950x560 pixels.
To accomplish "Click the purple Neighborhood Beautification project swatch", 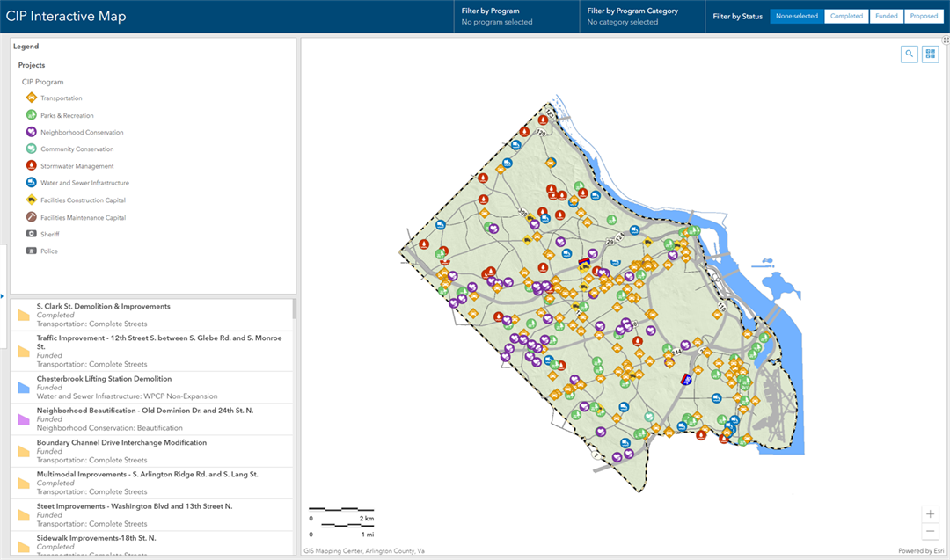I will tap(24, 419).
